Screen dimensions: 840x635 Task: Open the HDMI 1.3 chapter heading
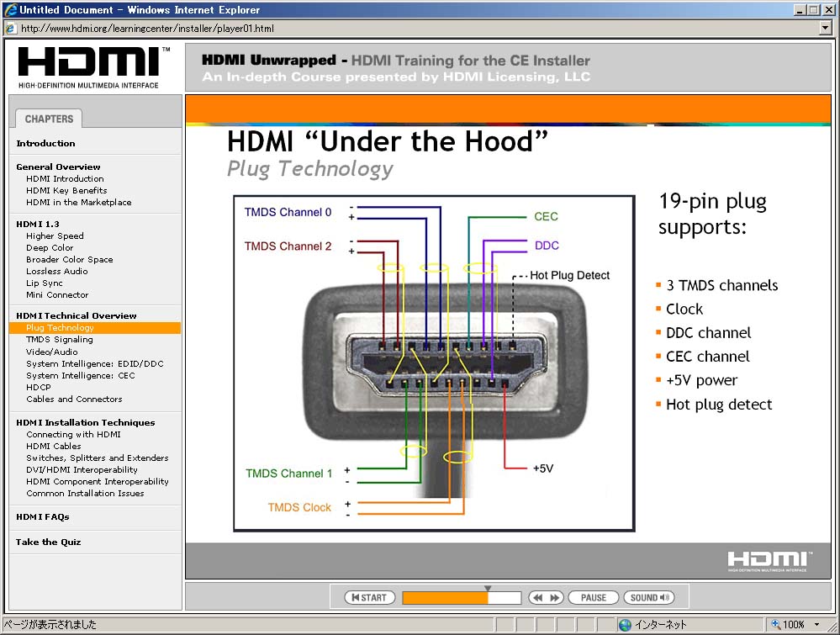38,224
